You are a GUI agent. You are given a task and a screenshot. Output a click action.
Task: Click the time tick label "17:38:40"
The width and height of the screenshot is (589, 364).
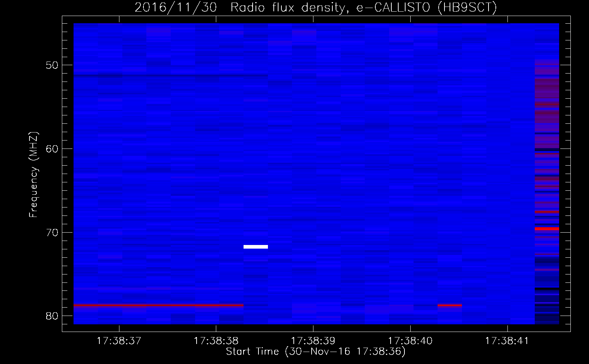(410, 341)
